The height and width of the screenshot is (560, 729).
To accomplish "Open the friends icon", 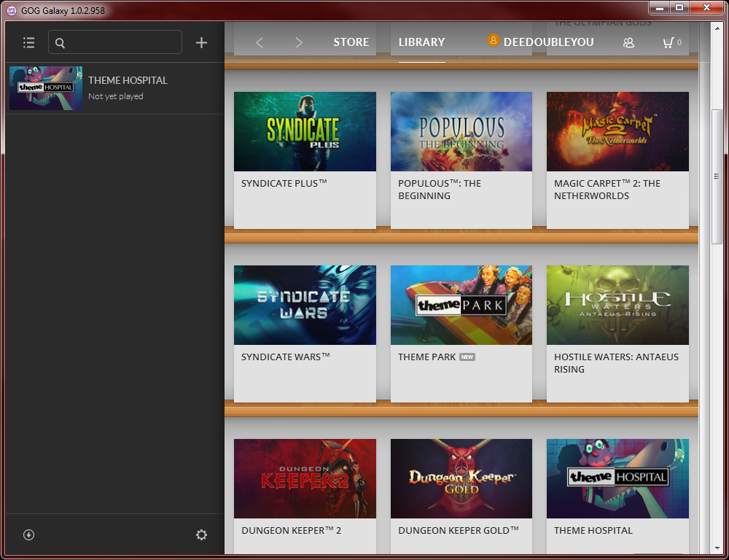I will point(628,42).
